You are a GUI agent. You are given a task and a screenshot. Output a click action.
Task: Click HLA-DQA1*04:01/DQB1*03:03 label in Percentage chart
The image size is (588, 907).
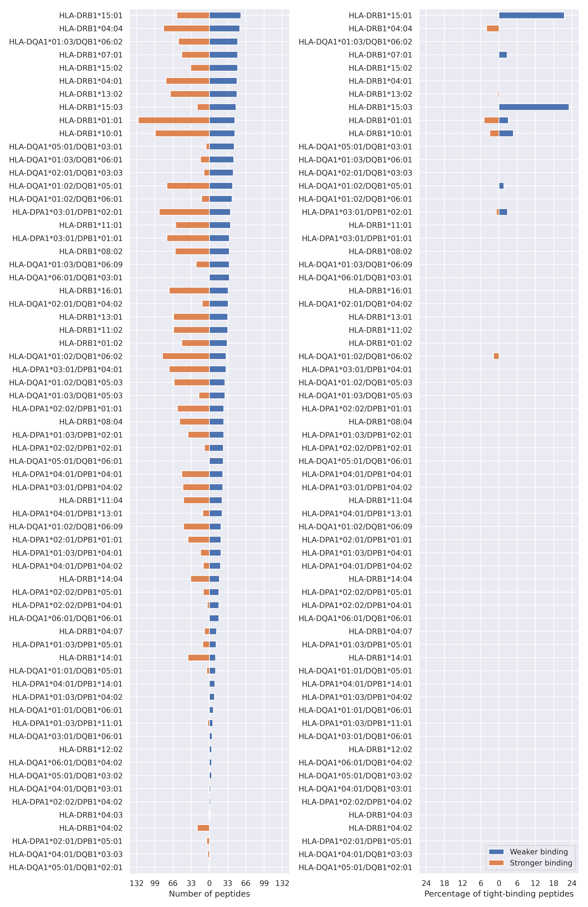355,854
